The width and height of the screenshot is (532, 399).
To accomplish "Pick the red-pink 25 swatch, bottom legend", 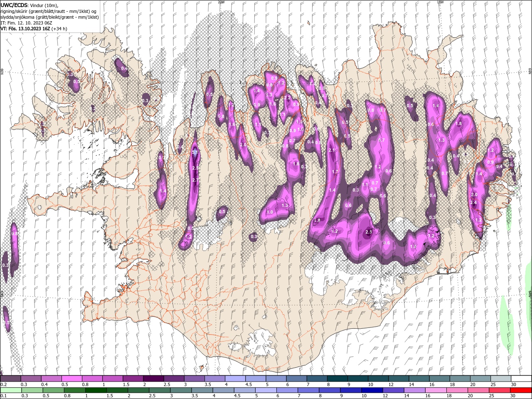I will click(x=499, y=390).
